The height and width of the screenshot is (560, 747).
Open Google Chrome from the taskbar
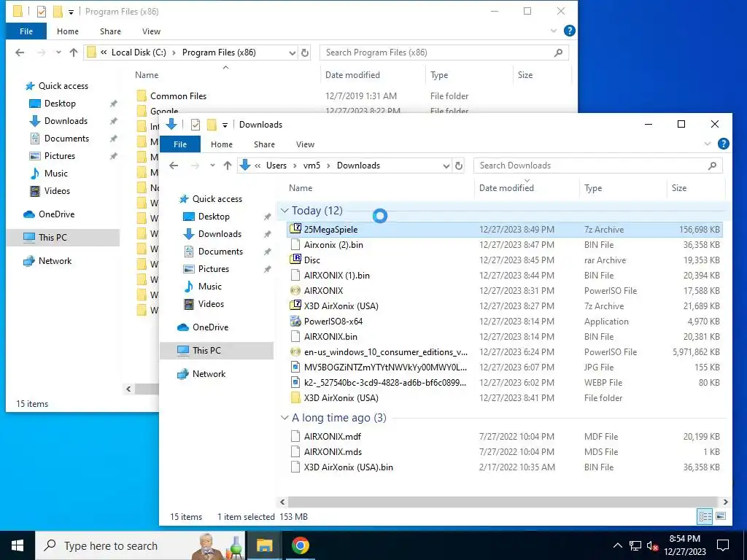pos(300,545)
